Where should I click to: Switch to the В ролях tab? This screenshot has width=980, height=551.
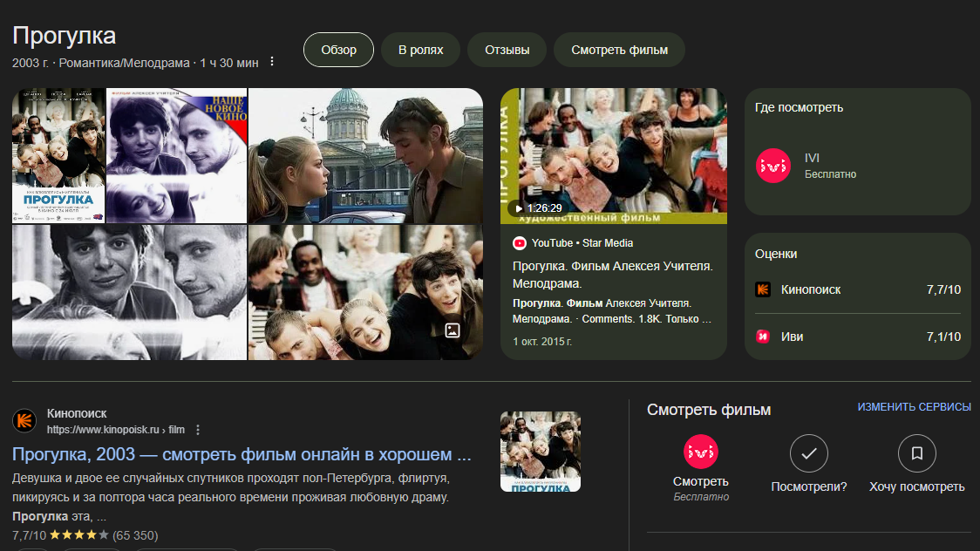(420, 50)
